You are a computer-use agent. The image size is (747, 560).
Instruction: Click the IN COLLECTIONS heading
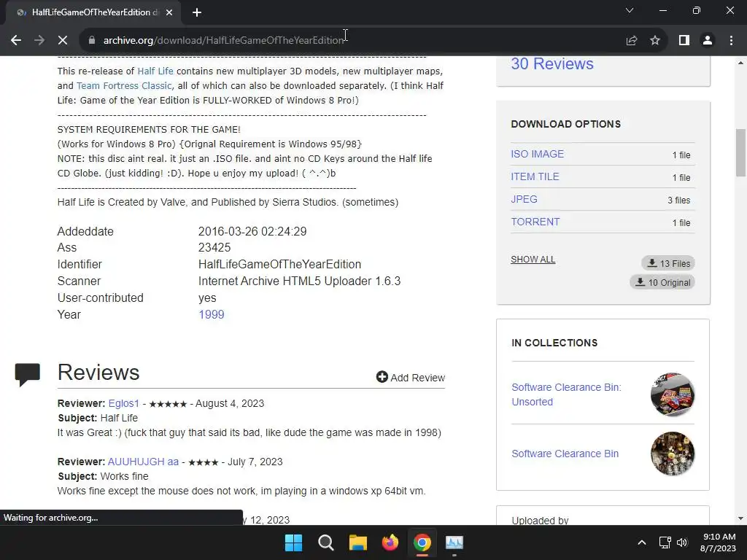tap(554, 343)
